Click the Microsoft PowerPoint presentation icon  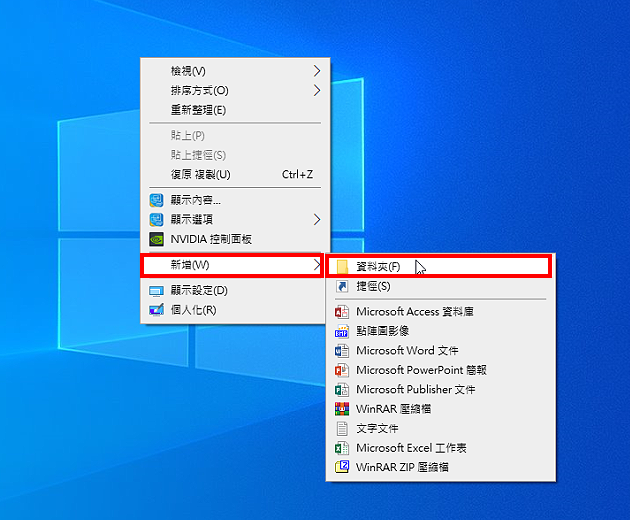[x=342, y=370]
